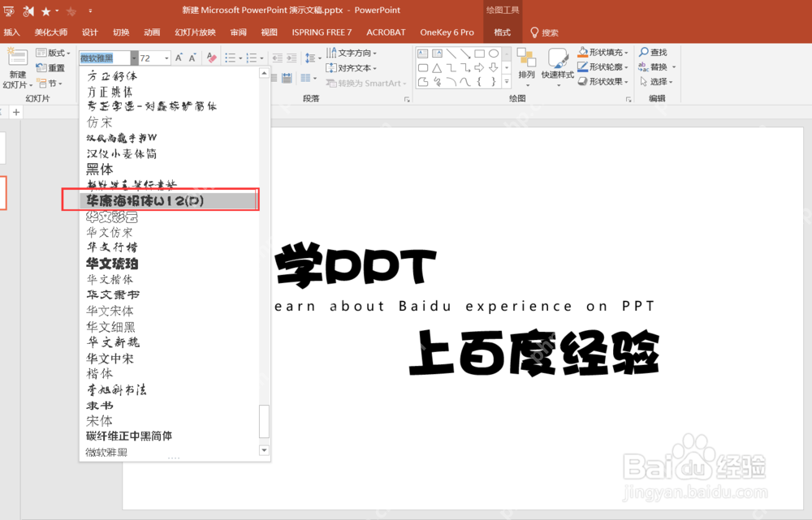
Task: Switch to the Slide Show (幻灯片放映) tab
Action: [x=195, y=32]
